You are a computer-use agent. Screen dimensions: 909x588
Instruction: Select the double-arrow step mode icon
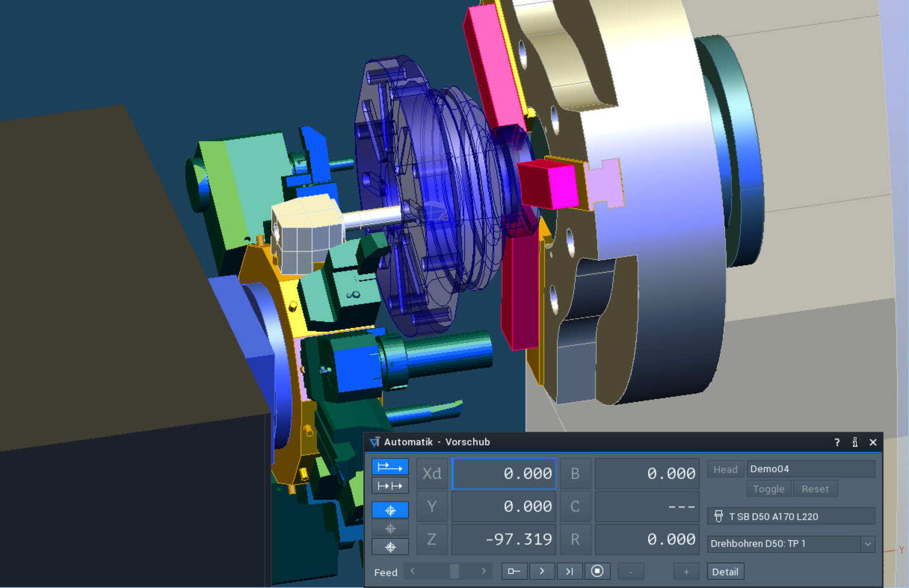coord(390,486)
